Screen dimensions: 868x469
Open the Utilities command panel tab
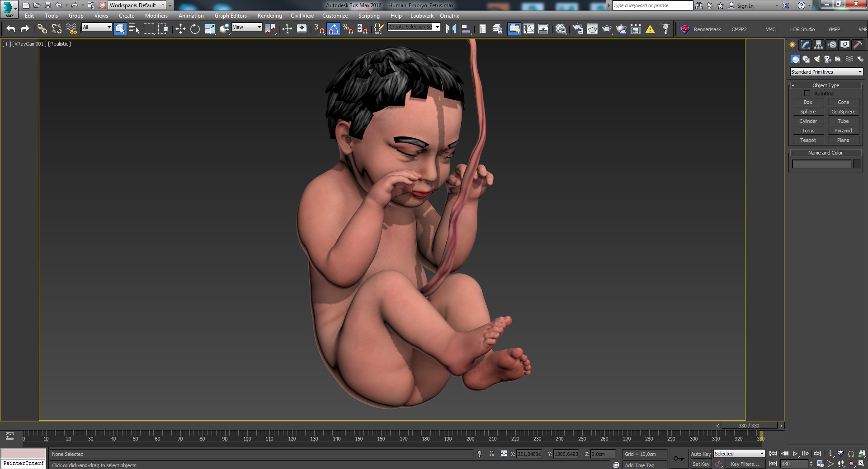tap(858, 44)
